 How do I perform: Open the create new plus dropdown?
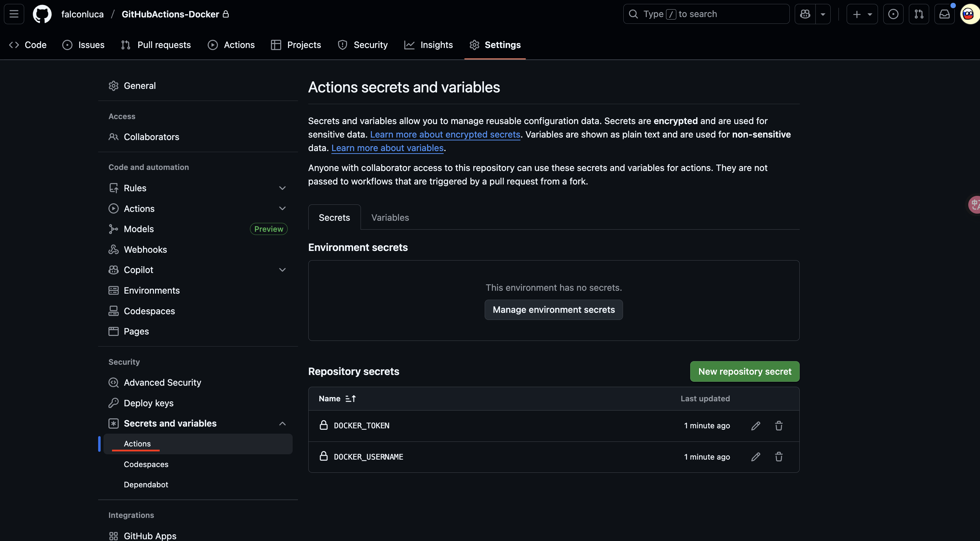click(x=862, y=14)
